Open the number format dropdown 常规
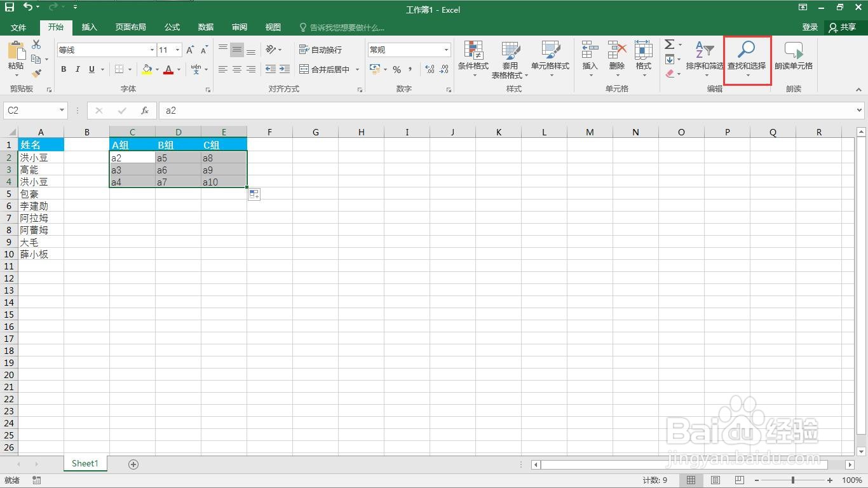The width and height of the screenshot is (868, 488). pos(446,50)
